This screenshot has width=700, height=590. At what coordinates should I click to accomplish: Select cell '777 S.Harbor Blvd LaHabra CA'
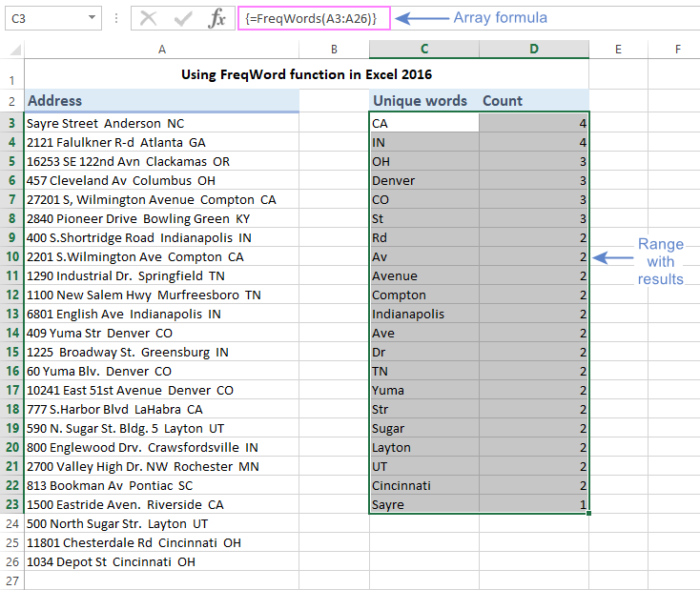[161, 409]
